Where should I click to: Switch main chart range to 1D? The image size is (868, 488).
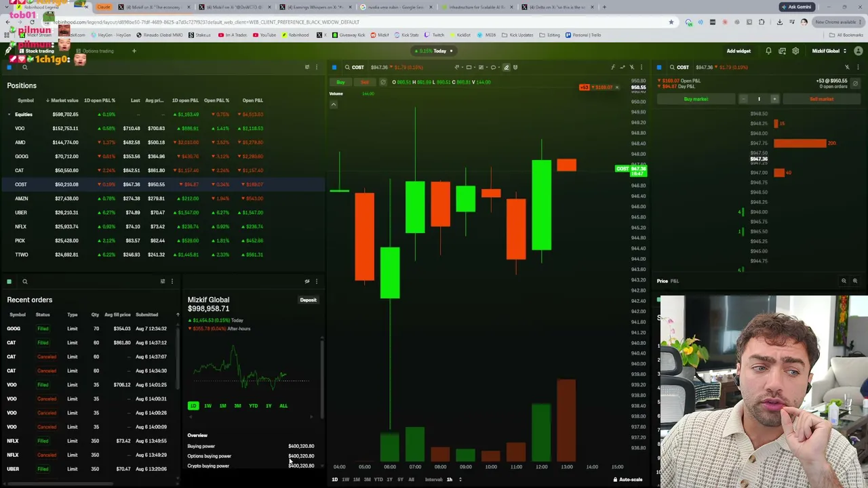pyautogui.click(x=334, y=480)
